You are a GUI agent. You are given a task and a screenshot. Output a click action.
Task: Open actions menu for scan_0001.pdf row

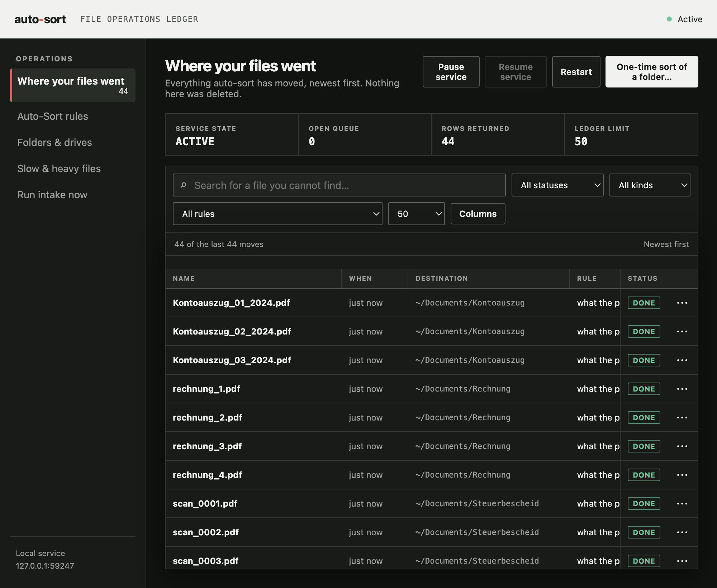pyautogui.click(x=682, y=504)
